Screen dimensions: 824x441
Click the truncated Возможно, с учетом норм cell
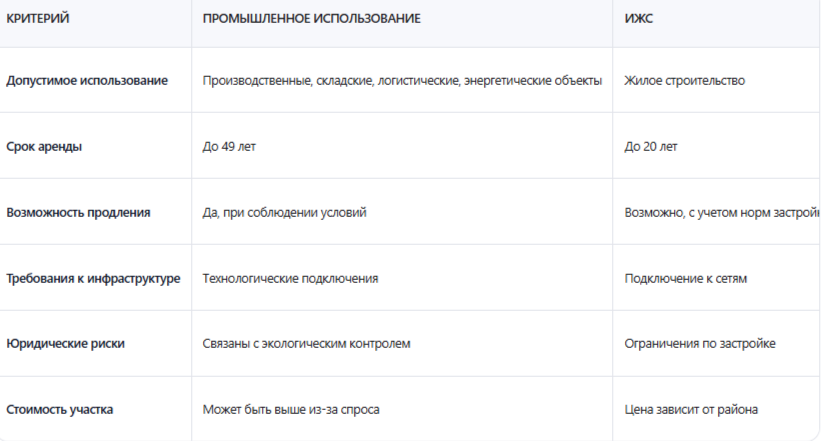(x=722, y=213)
